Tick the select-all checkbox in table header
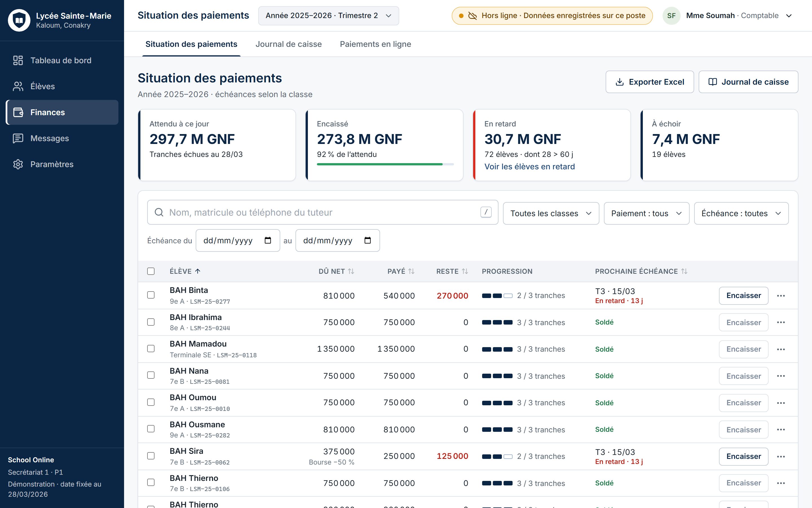 (x=151, y=271)
